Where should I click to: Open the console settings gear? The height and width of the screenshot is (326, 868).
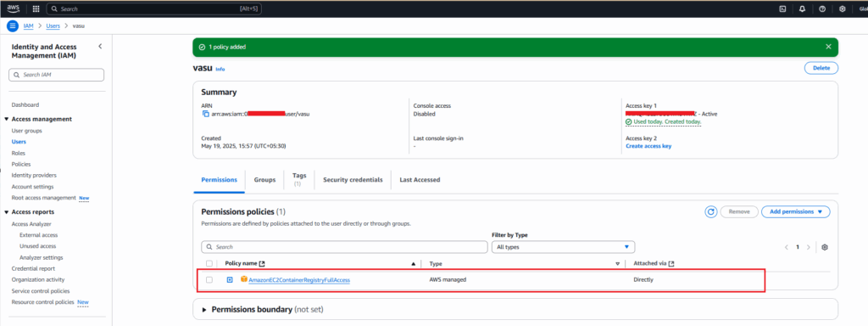pos(842,8)
